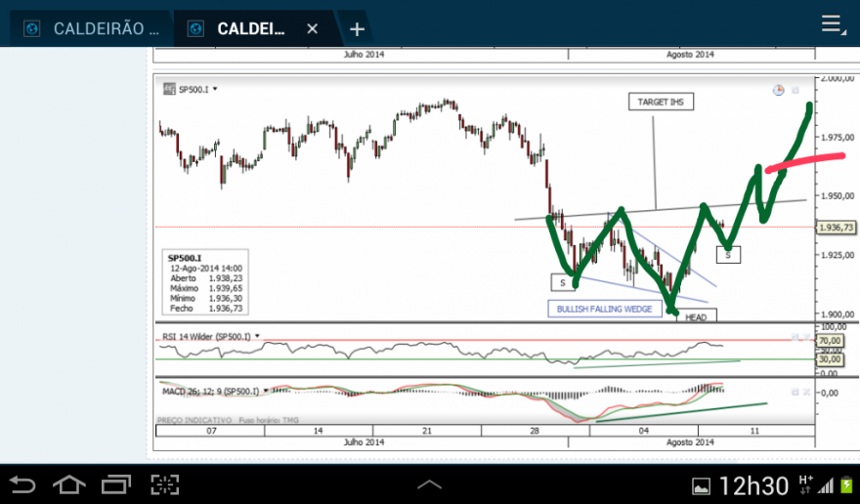The height and width of the screenshot is (504, 860).
Task: Click the RSI 14 Wilder (SP500.I) label
Action: point(206,336)
